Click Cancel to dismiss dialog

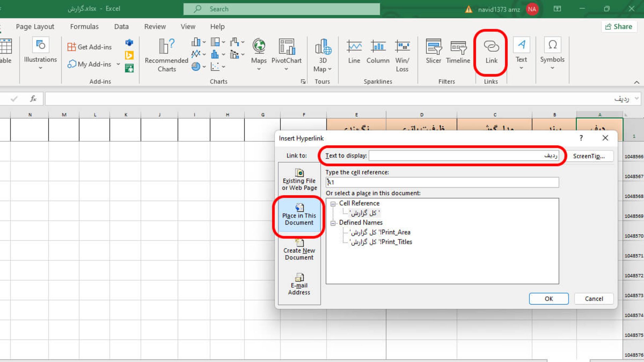click(594, 298)
